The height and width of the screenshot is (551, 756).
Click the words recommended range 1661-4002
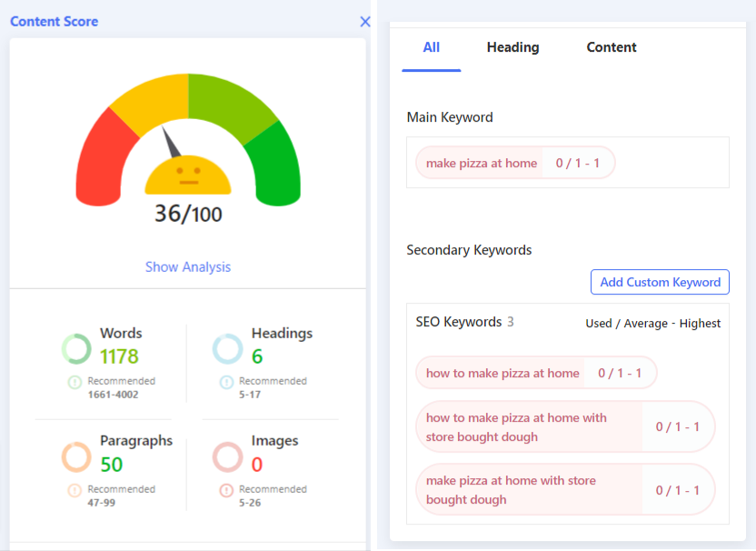click(x=113, y=395)
